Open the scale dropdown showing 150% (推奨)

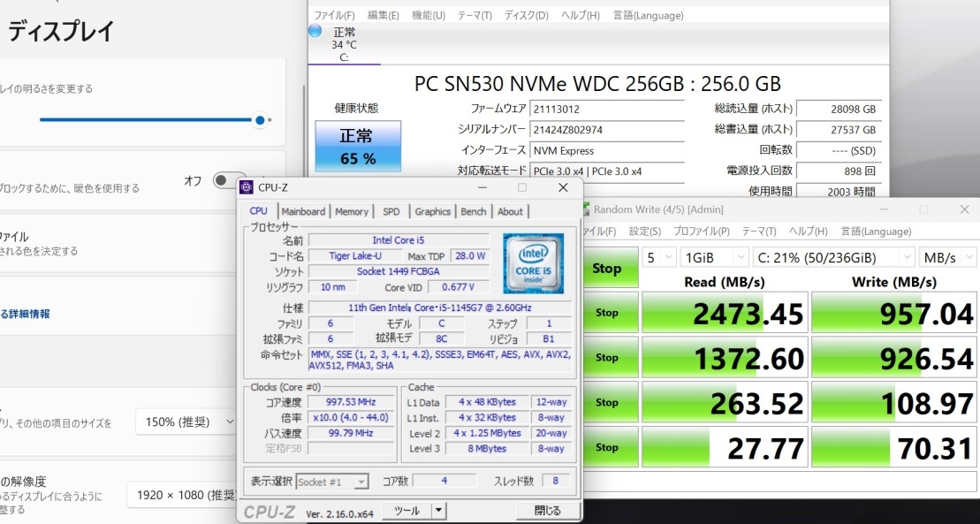(186, 422)
